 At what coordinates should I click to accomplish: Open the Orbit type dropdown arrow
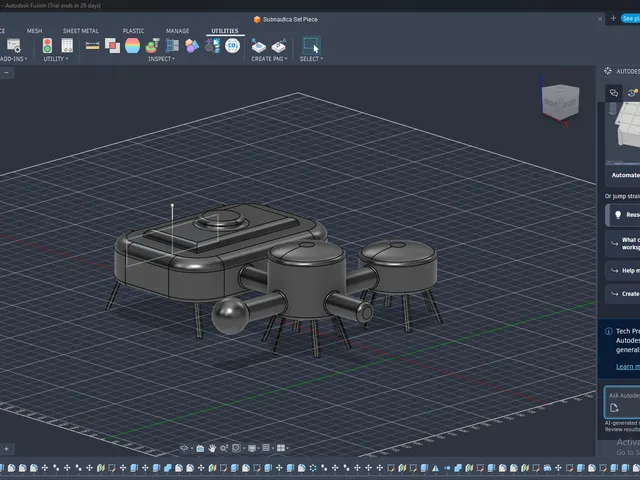[x=192, y=449]
